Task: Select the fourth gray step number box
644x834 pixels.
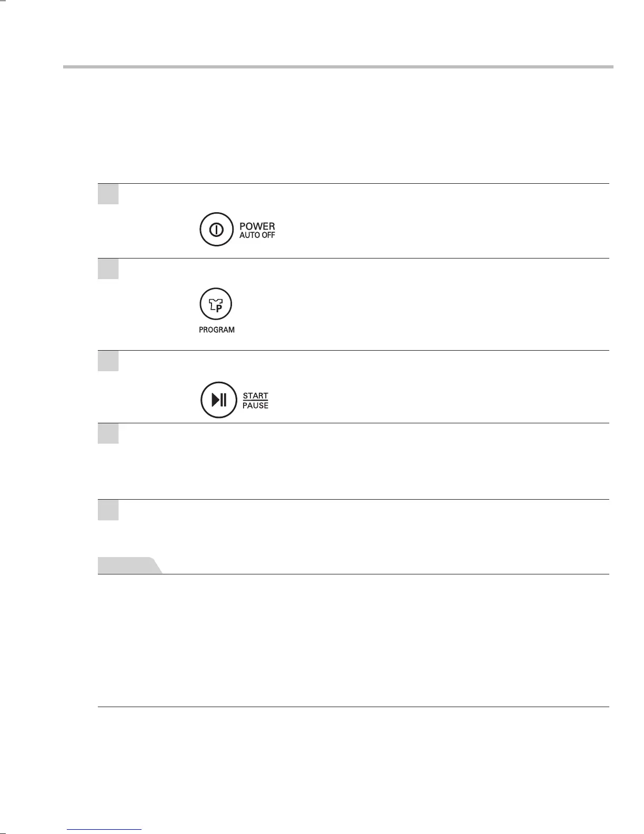Action: pos(108,434)
